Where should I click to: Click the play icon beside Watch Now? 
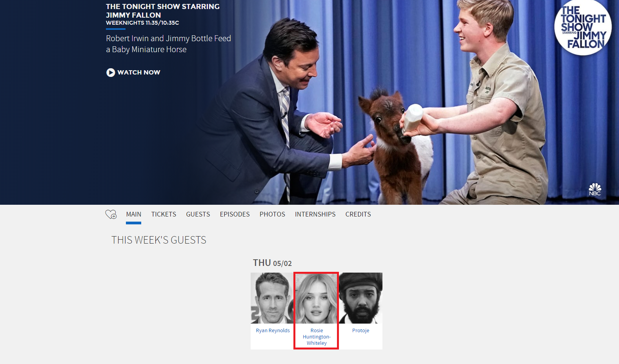tap(111, 73)
